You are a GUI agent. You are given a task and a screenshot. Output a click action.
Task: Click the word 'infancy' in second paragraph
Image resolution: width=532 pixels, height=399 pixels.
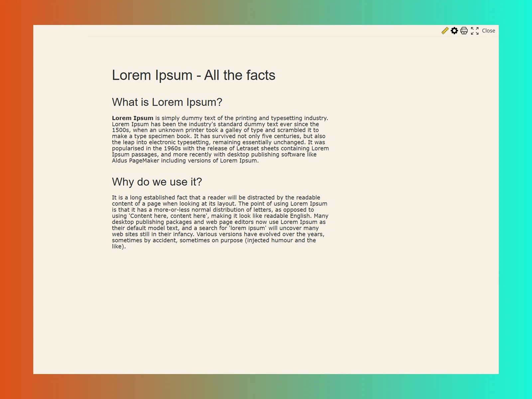pyautogui.click(x=183, y=234)
